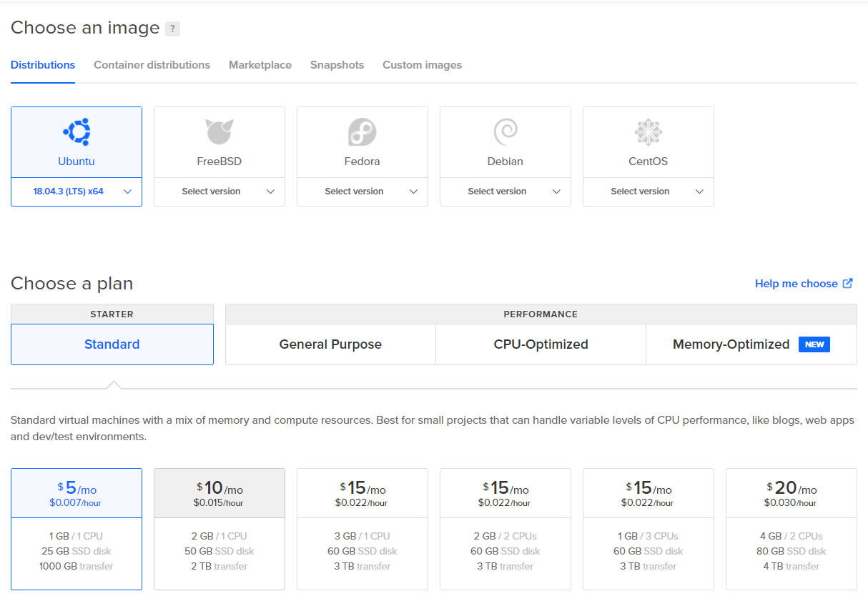Select the $20/mo 4 GB / 2 CPUs plan
868x596 pixels.
(791, 530)
